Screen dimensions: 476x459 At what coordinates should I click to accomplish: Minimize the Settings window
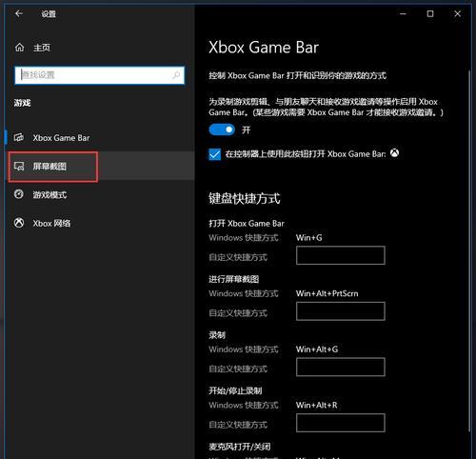(403, 14)
